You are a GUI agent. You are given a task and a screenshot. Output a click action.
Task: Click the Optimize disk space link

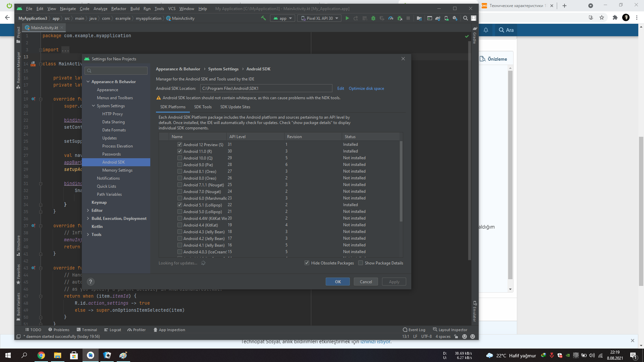click(x=366, y=88)
